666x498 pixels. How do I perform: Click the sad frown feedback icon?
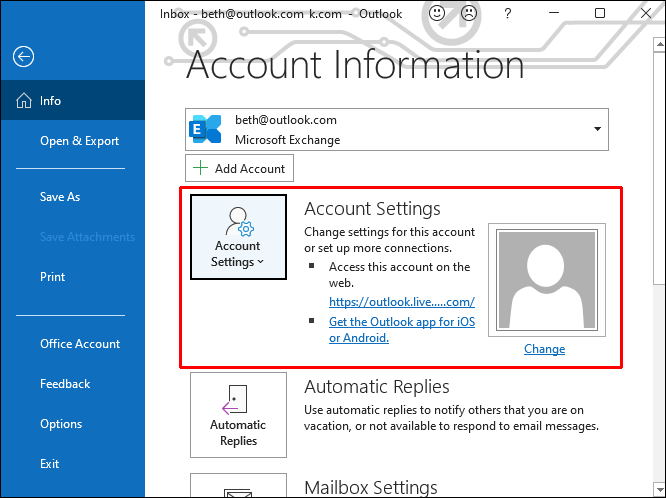468,14
